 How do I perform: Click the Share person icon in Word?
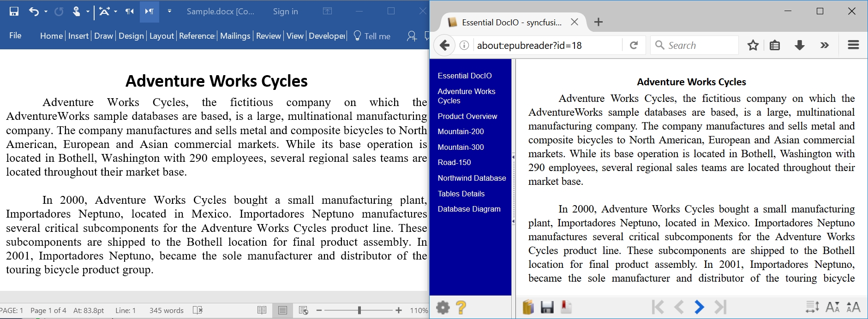pos(411,36)
